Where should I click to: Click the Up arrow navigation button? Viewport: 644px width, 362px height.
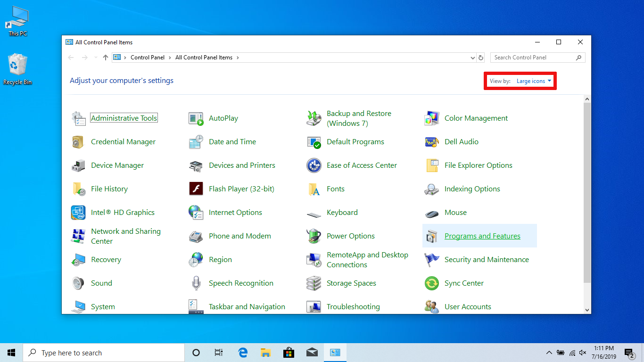[x=106, y=58]
